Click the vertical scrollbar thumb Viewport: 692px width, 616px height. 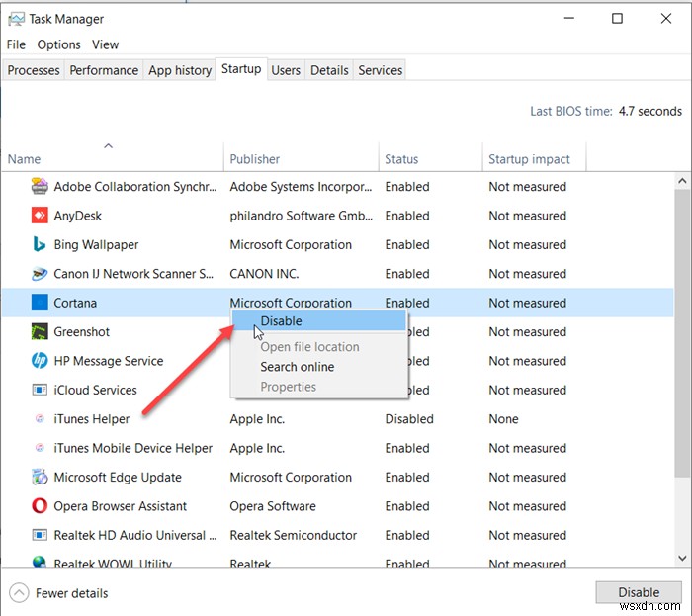[x=682, y=333]
